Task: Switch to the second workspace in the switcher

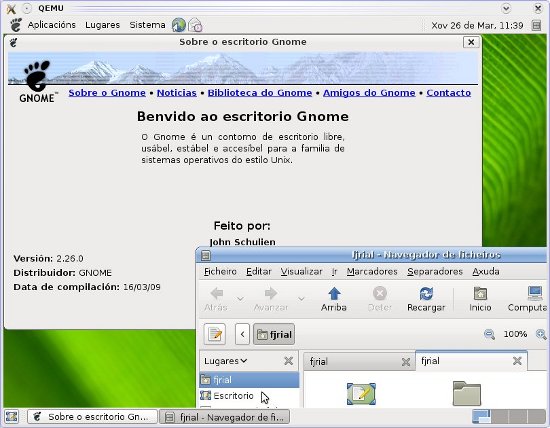Action: pyautogui.click(x=499, y=417)
